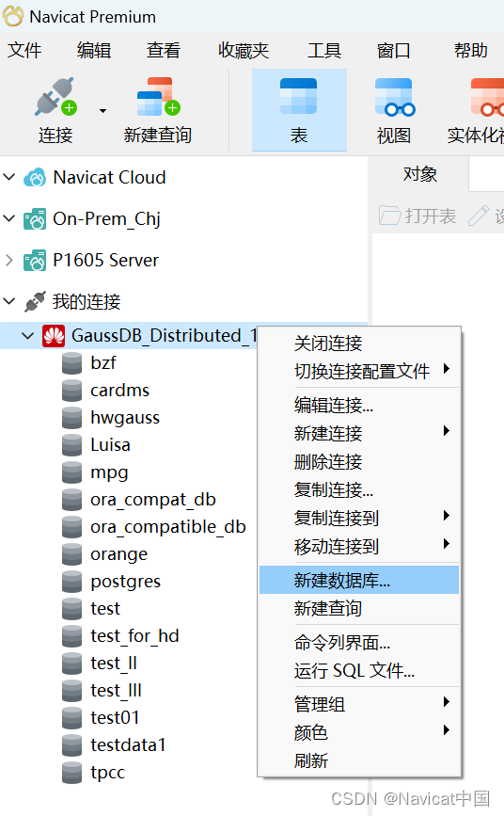Open the 查看 menu
Screen dimensions: 504x816
[x=164, y=51]
